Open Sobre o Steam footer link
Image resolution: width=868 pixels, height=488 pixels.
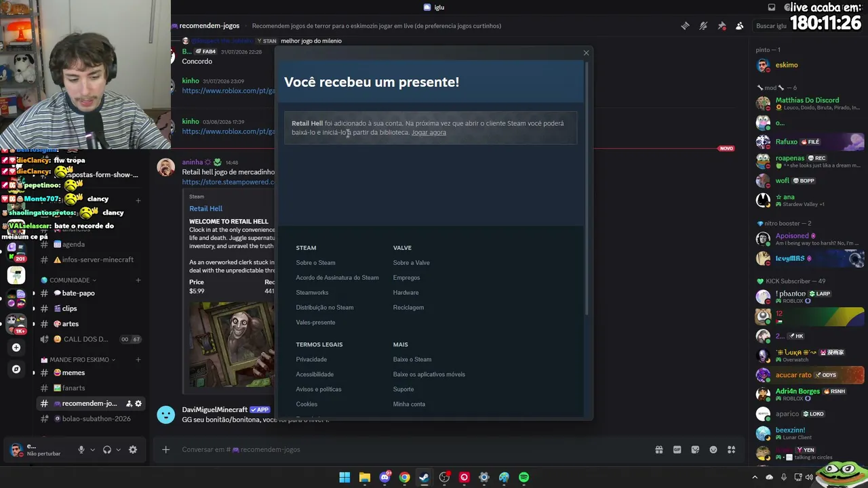(x=315, y=263)
